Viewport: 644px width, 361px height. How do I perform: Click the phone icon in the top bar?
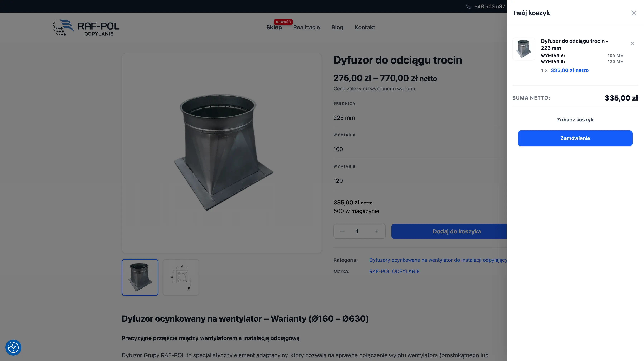pos(469,6)
